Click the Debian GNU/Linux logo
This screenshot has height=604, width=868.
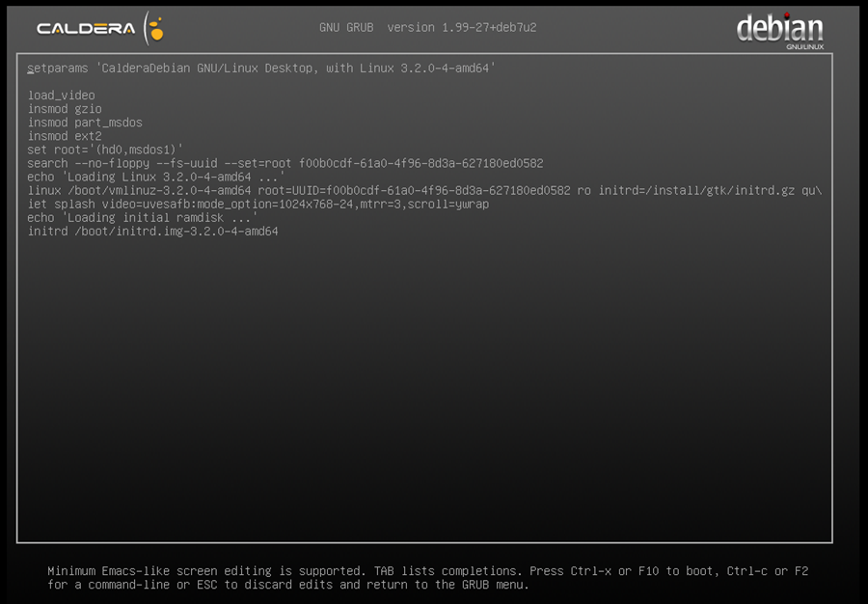779,29
